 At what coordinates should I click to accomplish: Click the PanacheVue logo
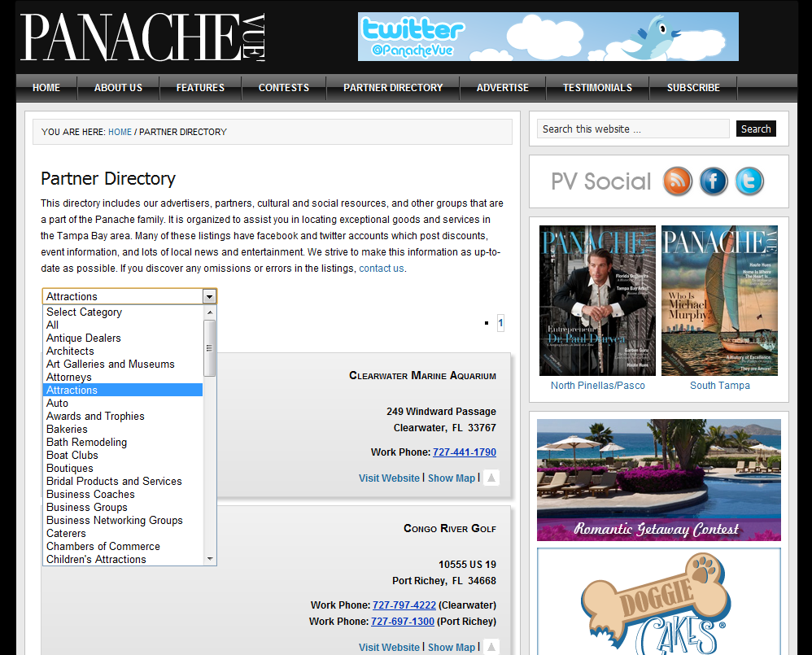[143, 37]
